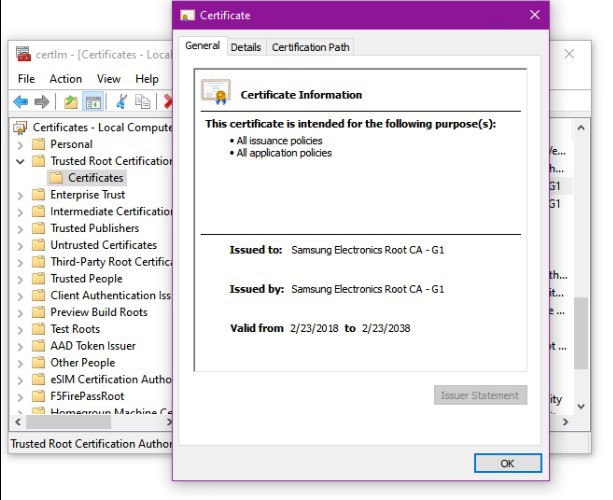Image resolution: width=613 pixels, height=500 pixels.
Task: Expand the Trusted People node
Action: (20, 280)
